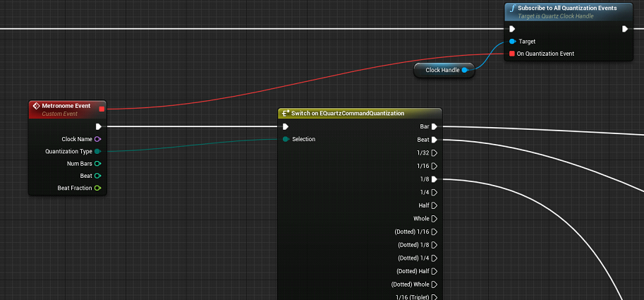Click the Beat output pin on Metronome Event
The width and height of the screenshot is (644, 300).
click(x=98, y=176)
